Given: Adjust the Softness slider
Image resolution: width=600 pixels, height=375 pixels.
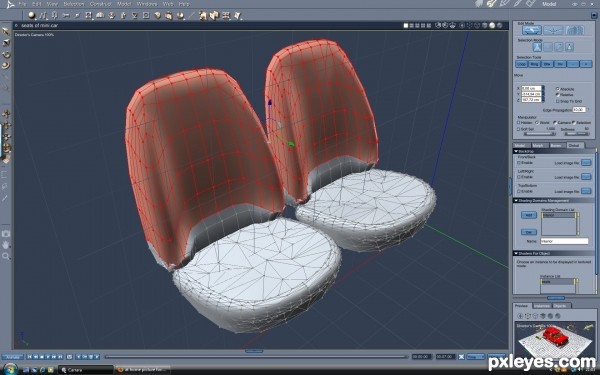Looking at the screenshot, I should pos(577,134).
